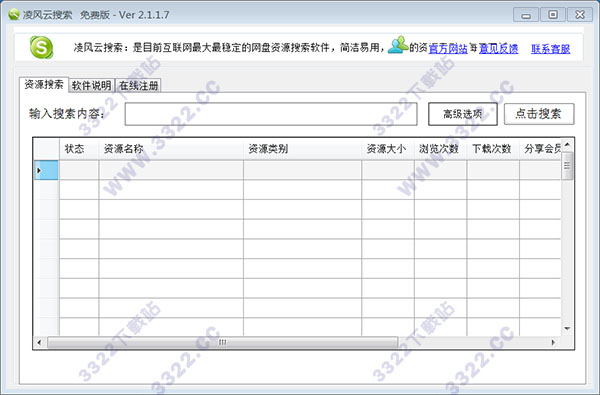Click the vertical scrollbar down arrow

(567, 329)
